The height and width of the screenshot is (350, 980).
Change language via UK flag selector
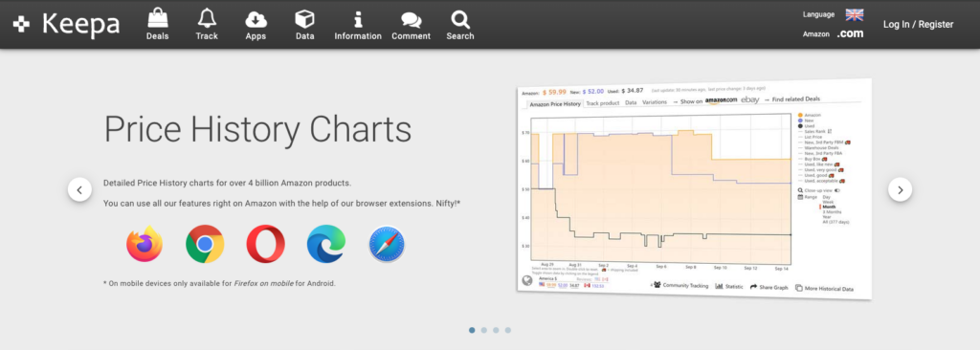855,14
